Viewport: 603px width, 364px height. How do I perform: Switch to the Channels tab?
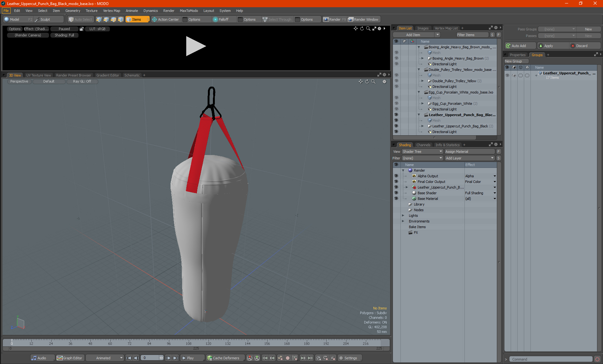423,145
